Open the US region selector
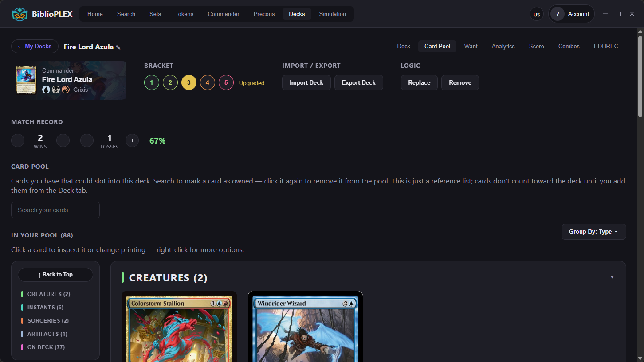The height and width of the screenshot is (362, 644). [537, 14]
